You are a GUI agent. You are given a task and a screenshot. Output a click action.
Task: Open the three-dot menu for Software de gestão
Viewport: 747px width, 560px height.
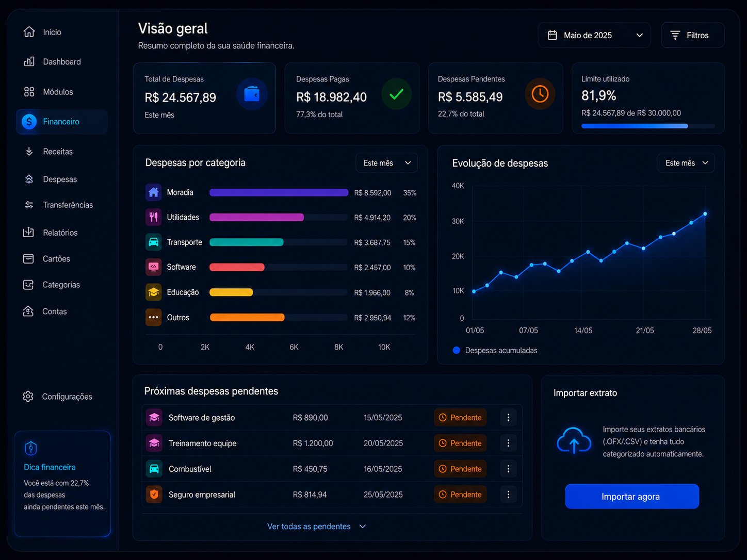[508, 418]
